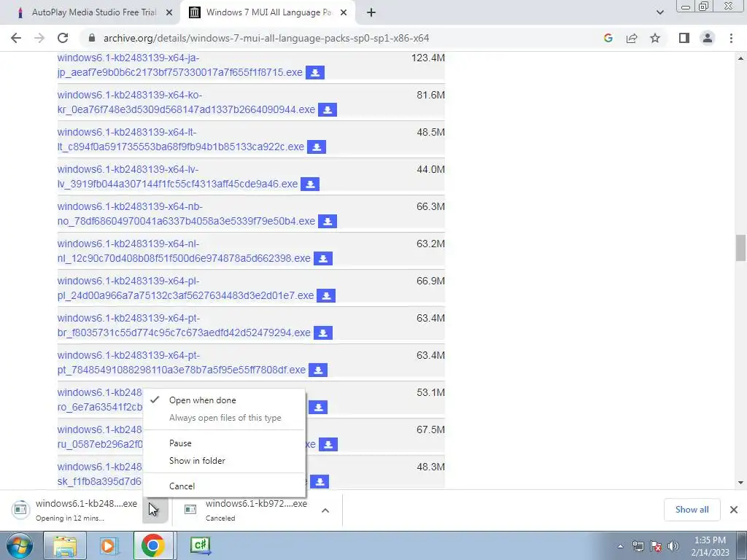Go back to the previous page

(16, 38)
